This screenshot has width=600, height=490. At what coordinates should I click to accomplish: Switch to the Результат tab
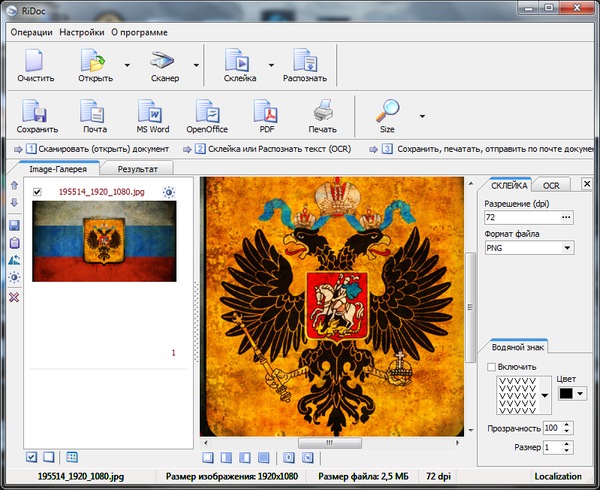137,170
